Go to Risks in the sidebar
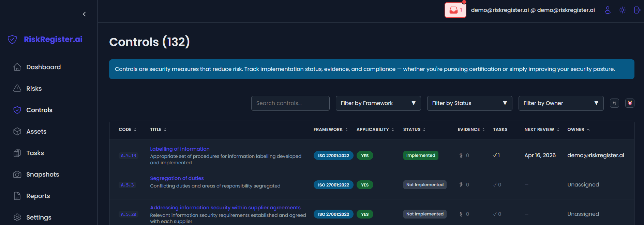The height and width of the screenshot is (225, 644). [34, 89]
